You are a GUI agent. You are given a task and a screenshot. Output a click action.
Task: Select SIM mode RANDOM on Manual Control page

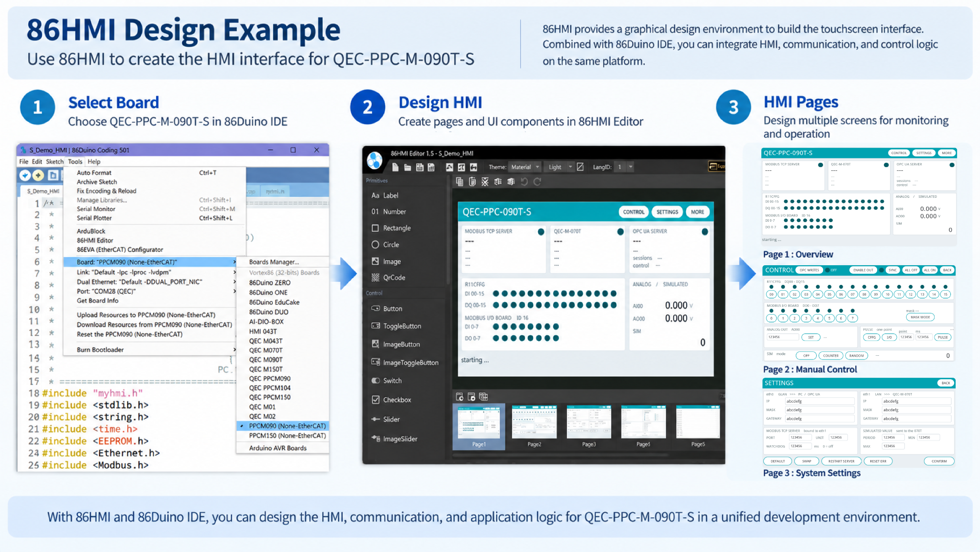coord(857,356)
